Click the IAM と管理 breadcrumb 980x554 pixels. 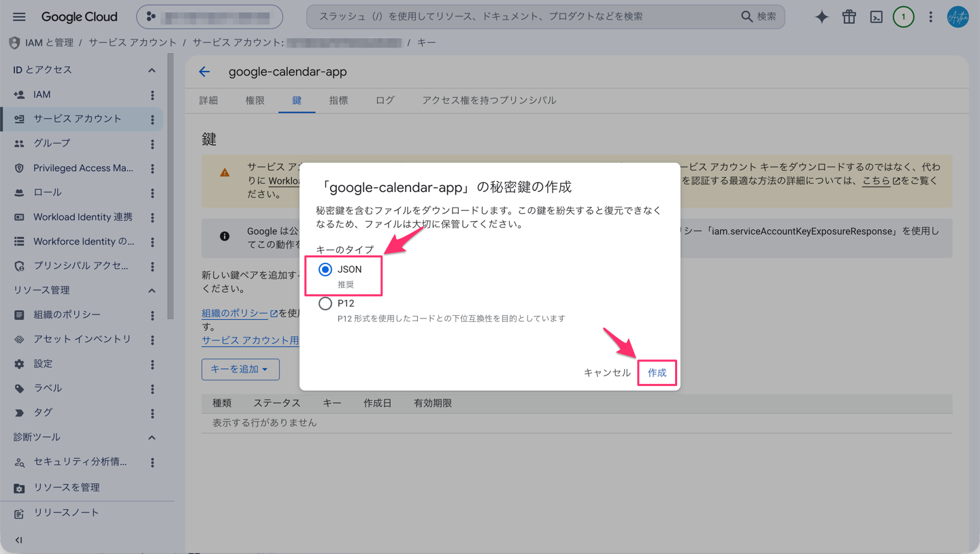[49, 43]
